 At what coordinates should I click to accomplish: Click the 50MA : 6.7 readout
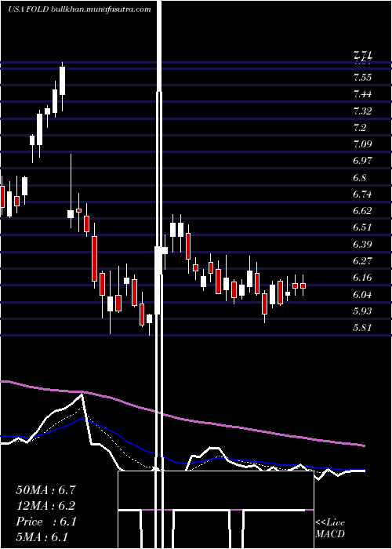click(x=45, y=490)
